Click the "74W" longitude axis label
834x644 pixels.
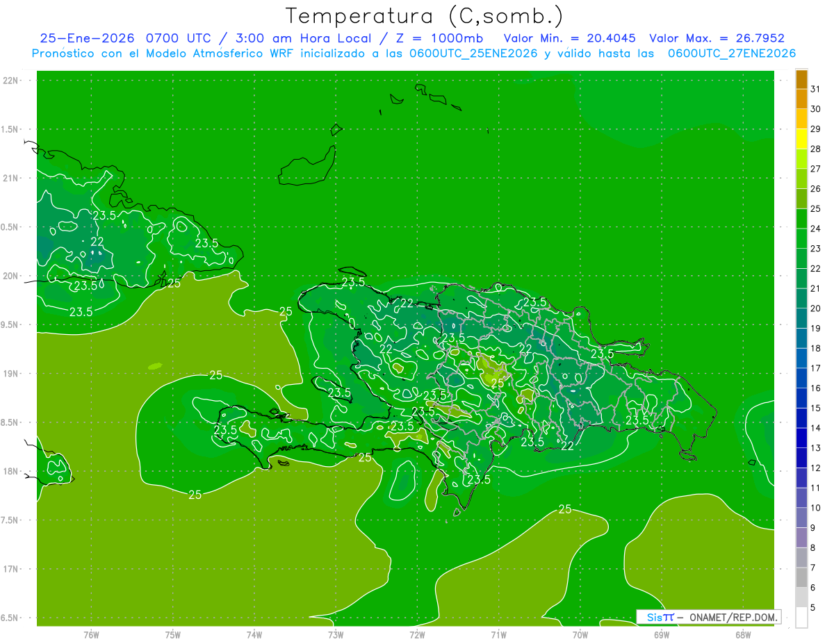254,634
